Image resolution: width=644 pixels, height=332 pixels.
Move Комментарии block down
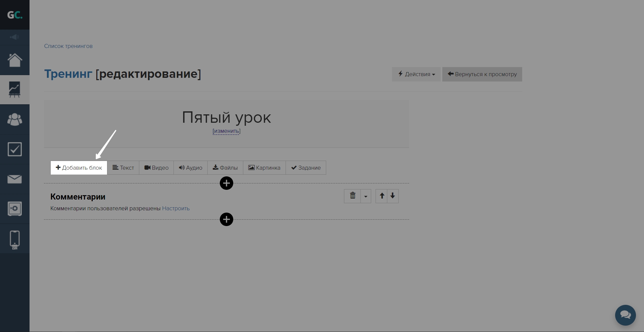point(393,196)
